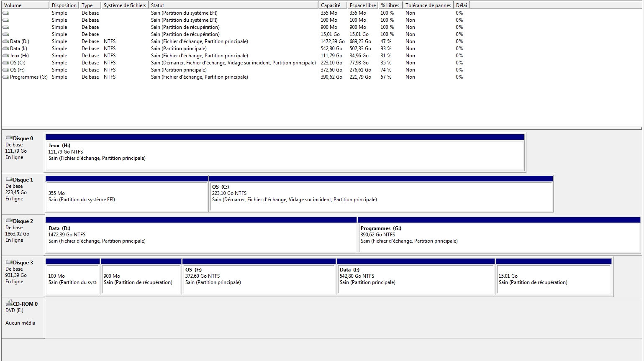644x361 pixels.
Task: Click the "47 %" free percentage cell
Action: pyautogui.click(x=386, y=41)
